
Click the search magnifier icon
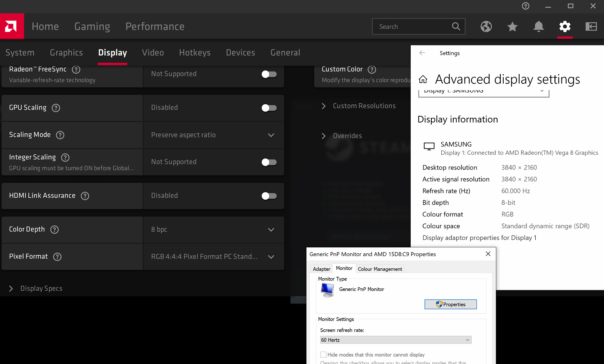click(456, 26)
